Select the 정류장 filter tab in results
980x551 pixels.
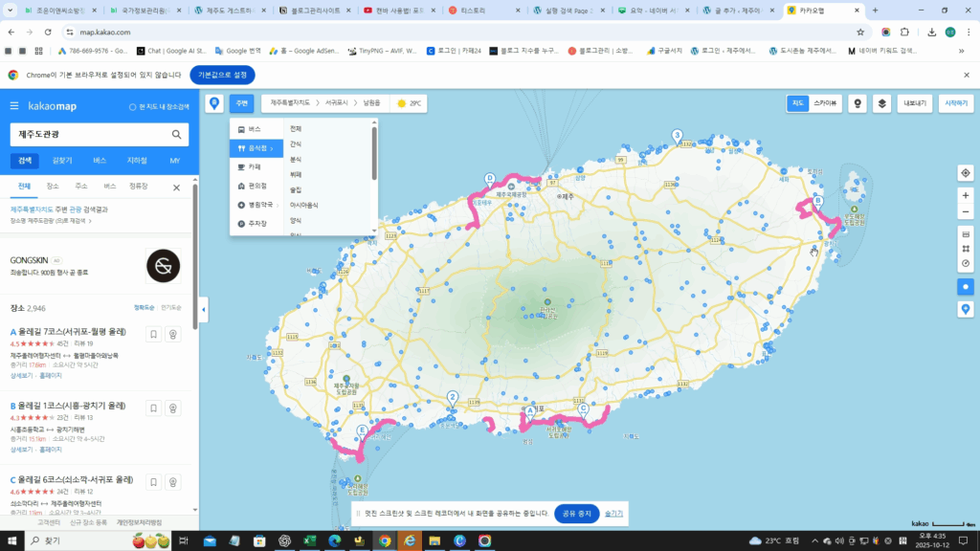(x=139, y=187)
